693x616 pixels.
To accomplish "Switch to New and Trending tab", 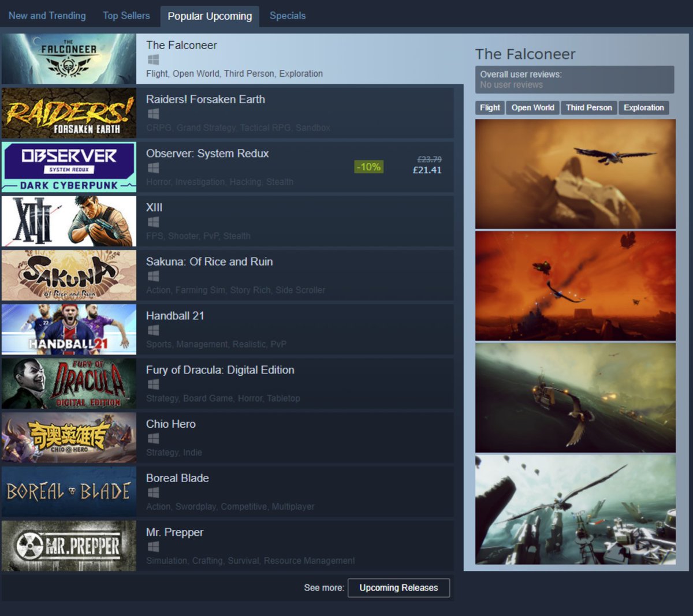I will [47, 16].
